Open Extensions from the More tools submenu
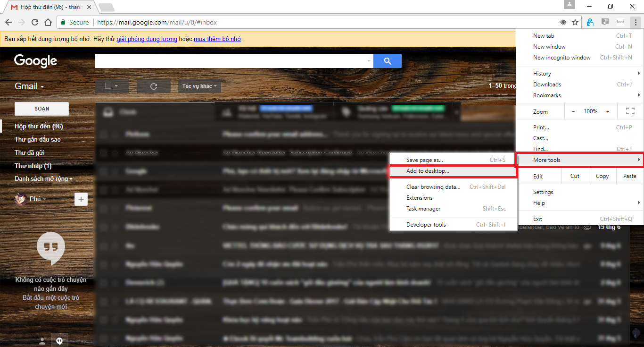The width and height of the screenshot is (644, 347). (x=453, y=198)
